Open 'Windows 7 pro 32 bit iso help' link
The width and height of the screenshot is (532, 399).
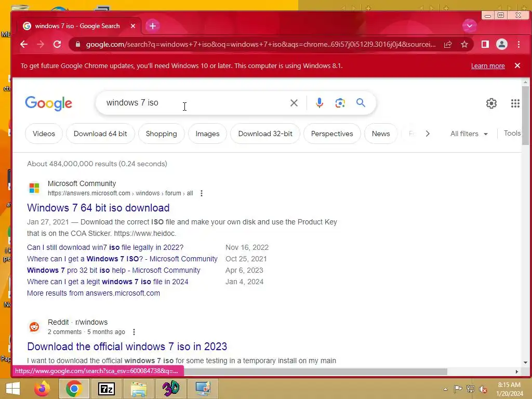[114, 270]
